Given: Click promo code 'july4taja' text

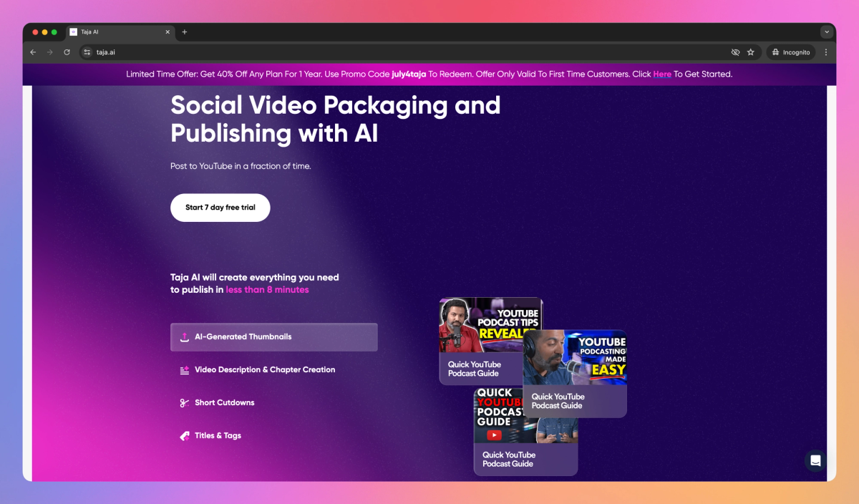Looking at the screenshot, I should (x=409, y=74).
